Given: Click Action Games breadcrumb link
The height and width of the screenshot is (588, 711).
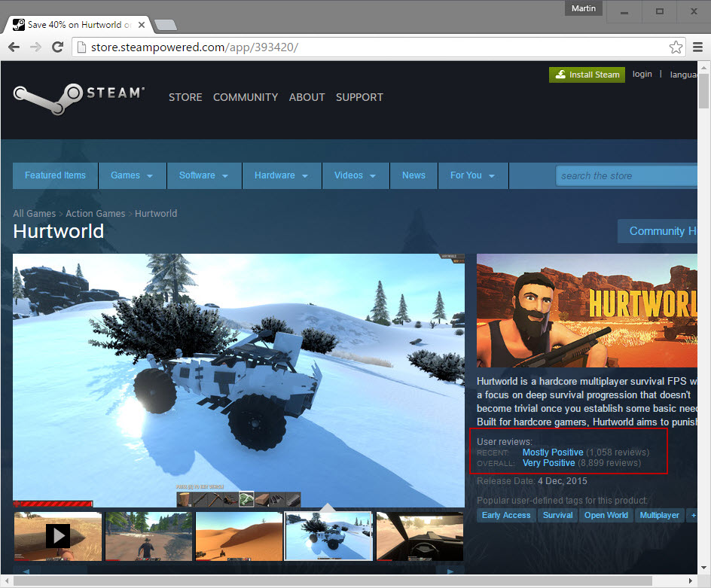Looking at the screenshot, I should (x=95, y=214).
